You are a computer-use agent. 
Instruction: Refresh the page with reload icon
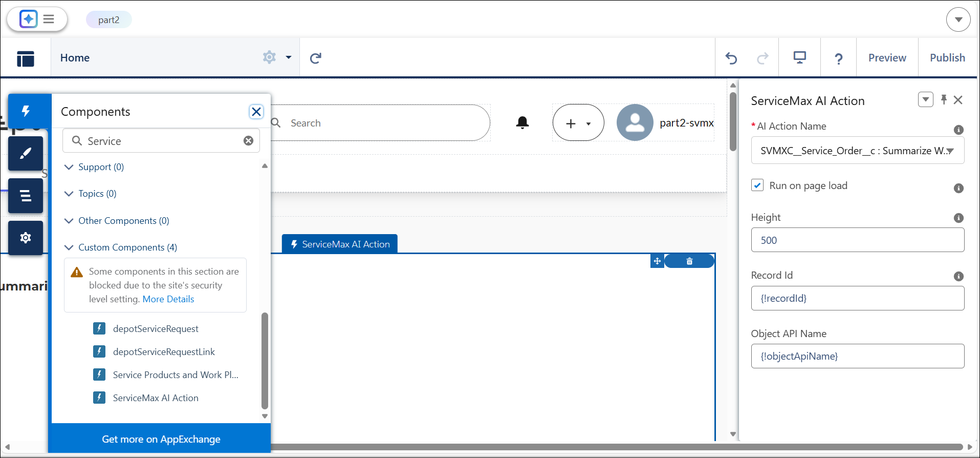[316, 58]
